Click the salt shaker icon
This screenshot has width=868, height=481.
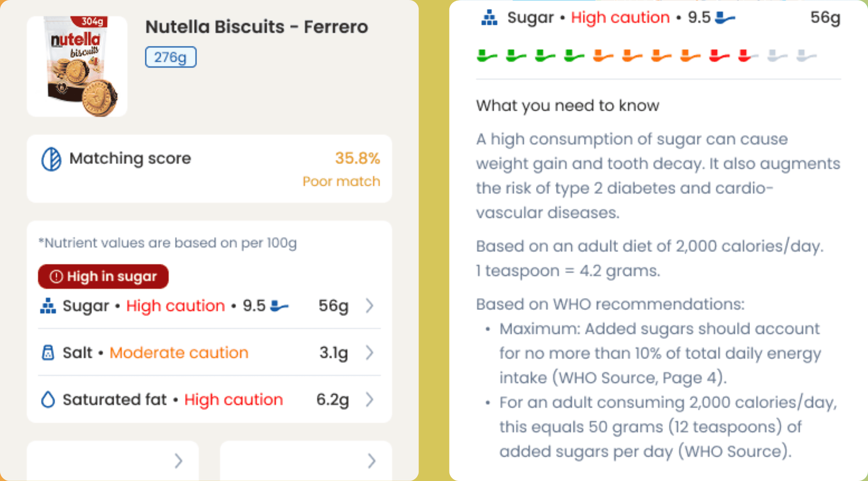[x=48, y=353]
